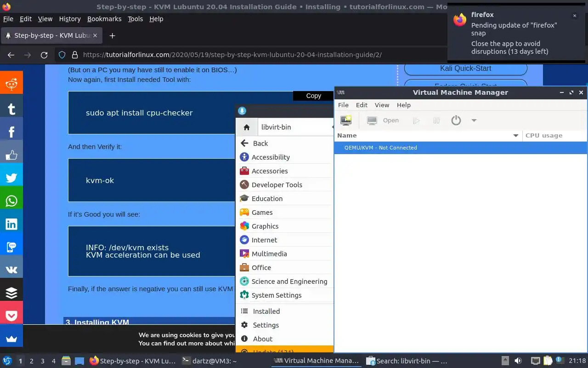Switch to Search: libvirt-bin Discover window in taskbar

tap(407, 361)
